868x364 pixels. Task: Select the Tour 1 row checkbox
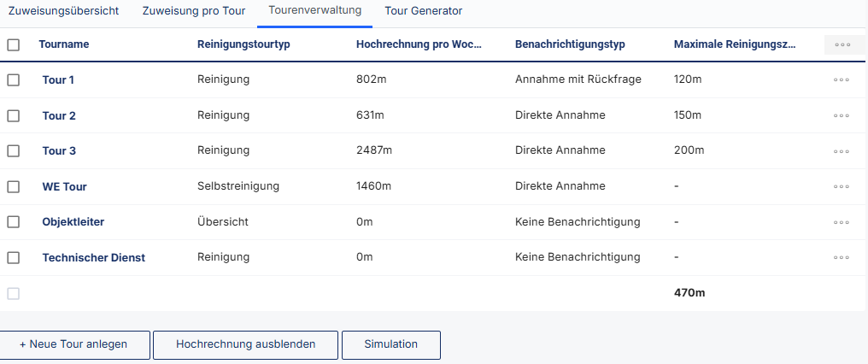(x=14, y=79)
